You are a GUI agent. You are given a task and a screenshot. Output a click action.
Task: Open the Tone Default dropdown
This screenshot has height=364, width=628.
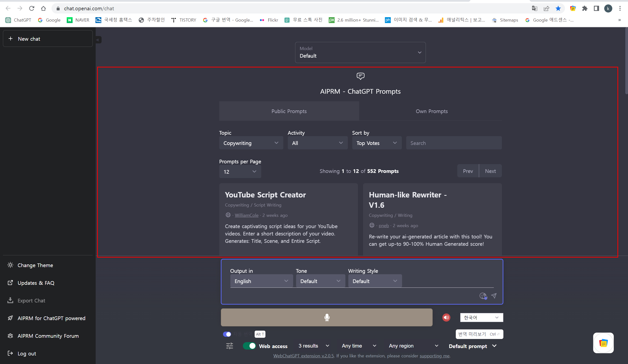320,281
